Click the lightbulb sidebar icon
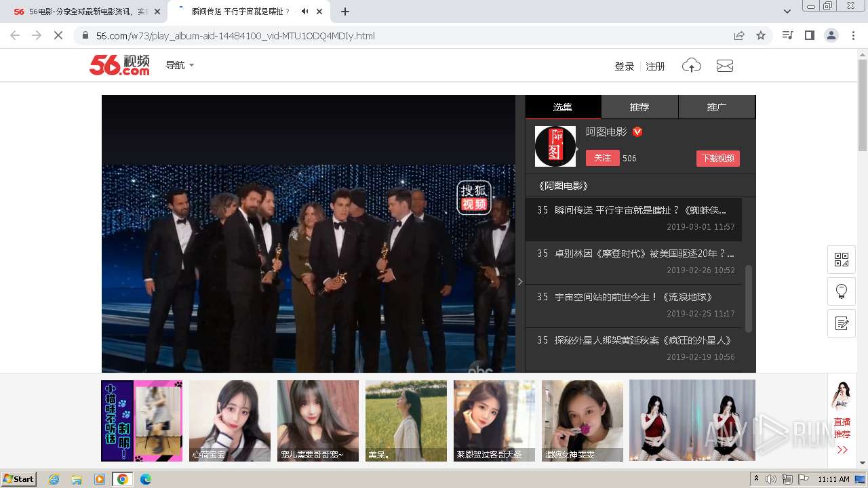 (x=842, y=291)
